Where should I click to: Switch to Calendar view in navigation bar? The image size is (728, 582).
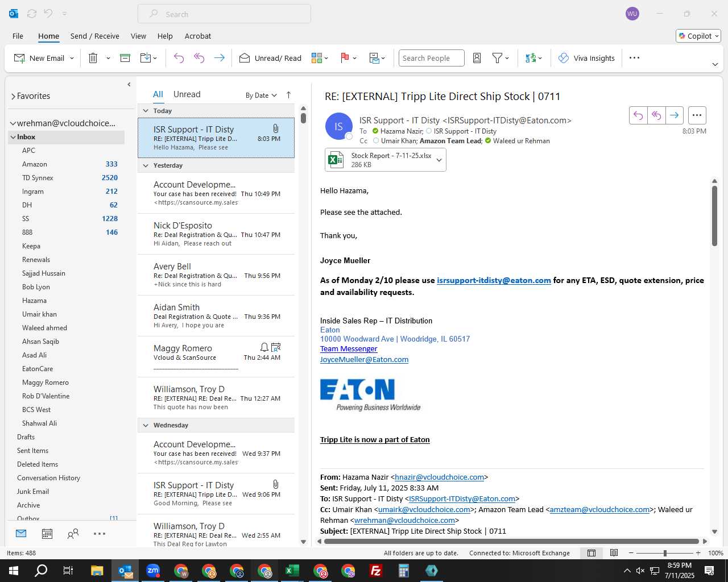(47, 534)
